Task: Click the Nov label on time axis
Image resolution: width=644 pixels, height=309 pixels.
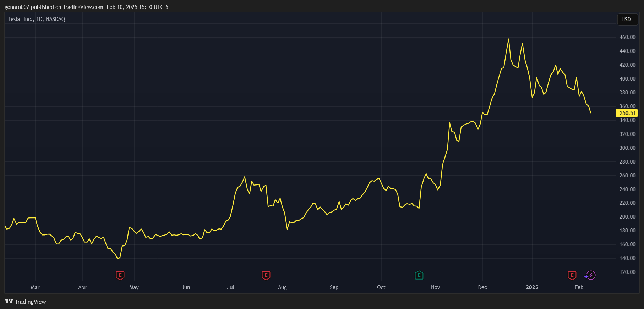Action: [435, 287]
